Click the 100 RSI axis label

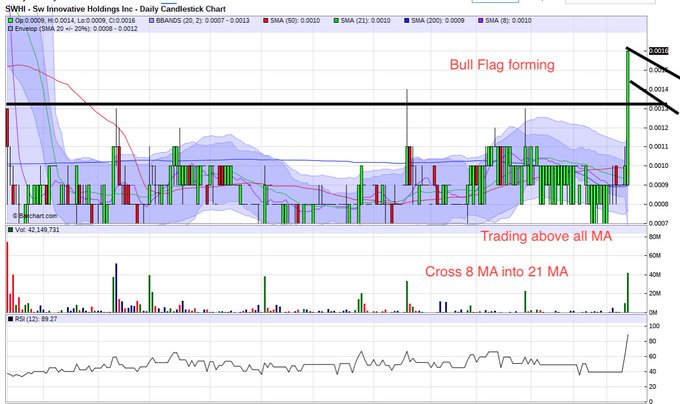(654, 326)
